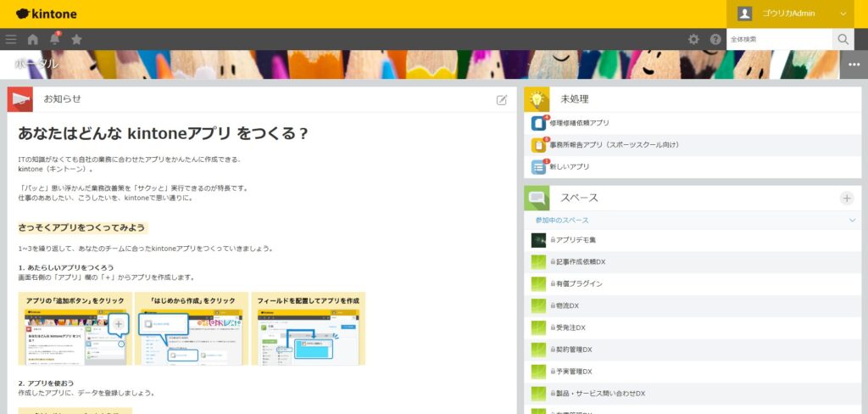
Task: Edit the お知らせ announcement with pencil icon
Action: click(x=502, y=100)
